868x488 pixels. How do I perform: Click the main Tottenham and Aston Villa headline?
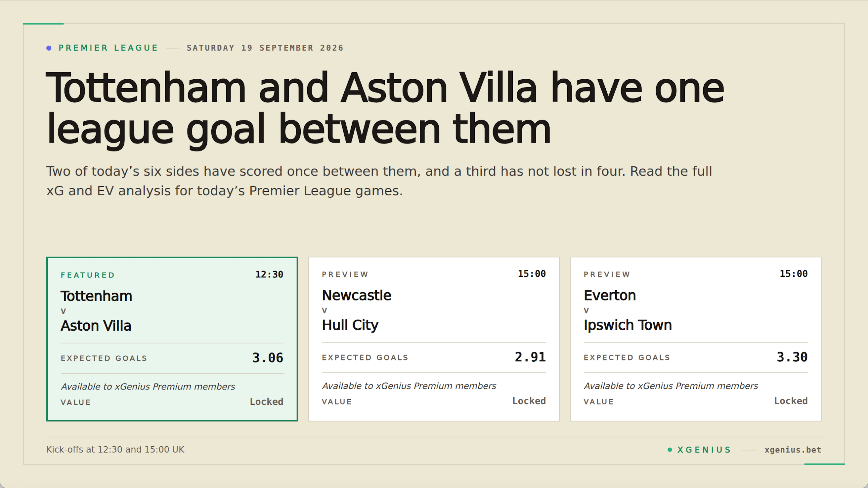coord(385,108)
